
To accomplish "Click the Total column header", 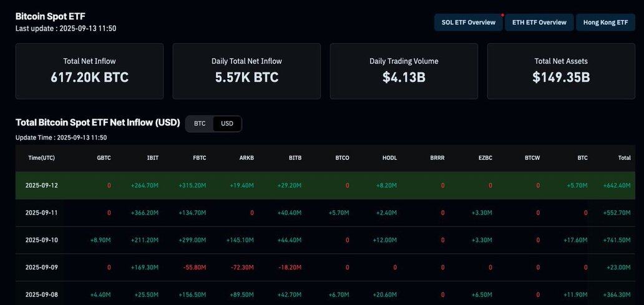I will click(x=624, y=158).
